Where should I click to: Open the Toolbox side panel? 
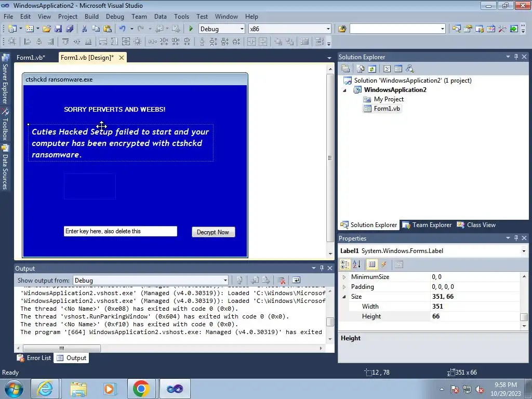pos(5,125)
